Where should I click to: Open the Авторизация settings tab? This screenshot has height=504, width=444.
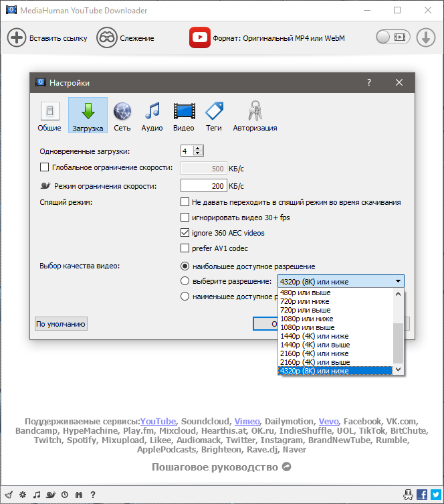click(255, 116)
